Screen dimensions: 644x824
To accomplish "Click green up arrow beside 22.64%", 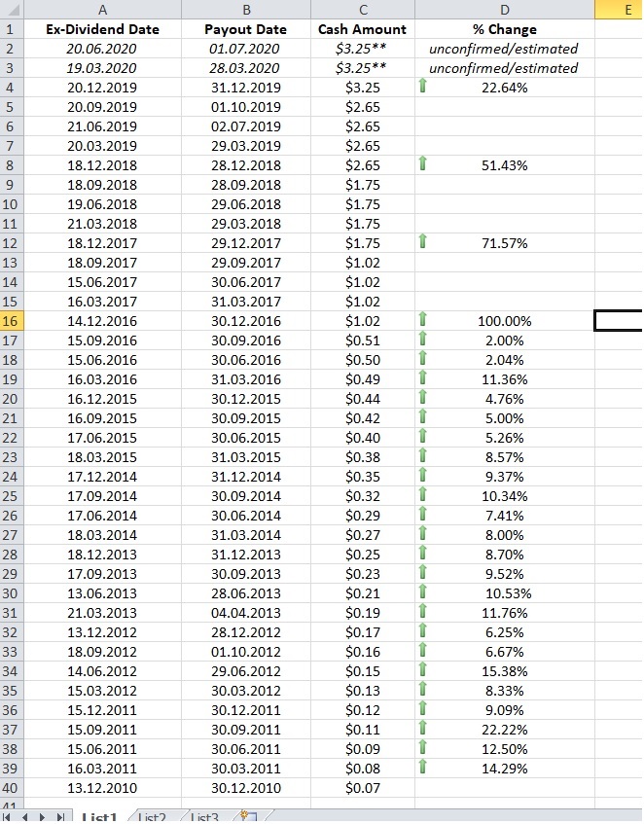I will coord(422,88).
